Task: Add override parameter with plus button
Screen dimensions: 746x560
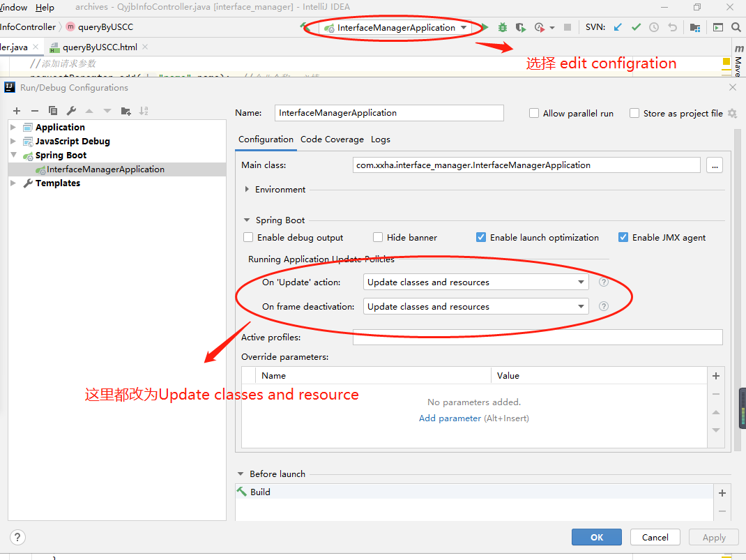Action: coord(715,376)
